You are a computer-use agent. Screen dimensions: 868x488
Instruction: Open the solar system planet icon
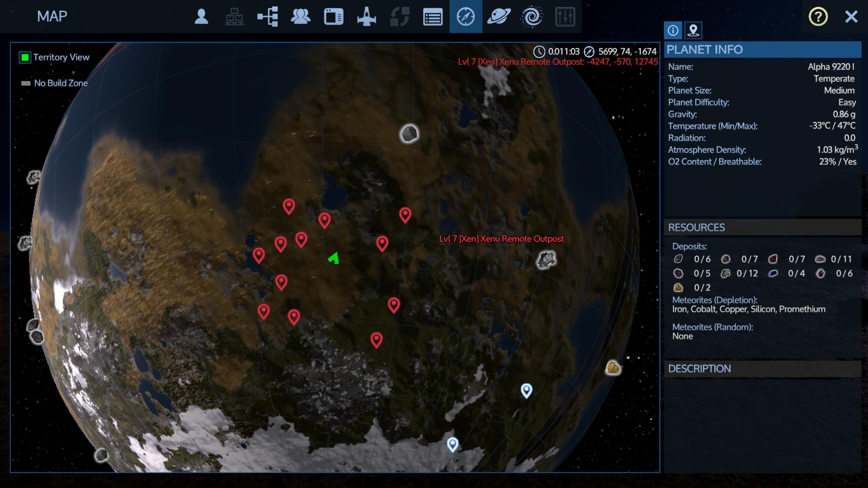499,17
